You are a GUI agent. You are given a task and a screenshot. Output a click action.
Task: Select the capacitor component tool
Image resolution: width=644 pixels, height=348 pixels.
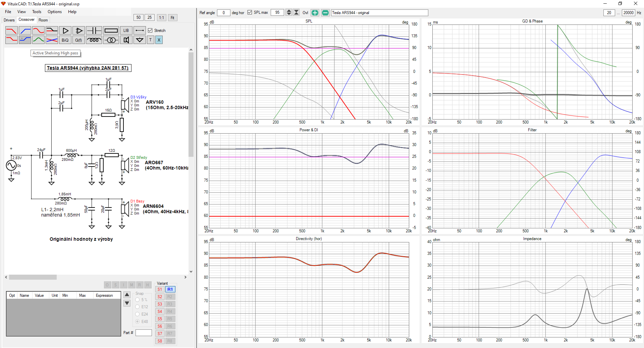click(x=94, y=31)
